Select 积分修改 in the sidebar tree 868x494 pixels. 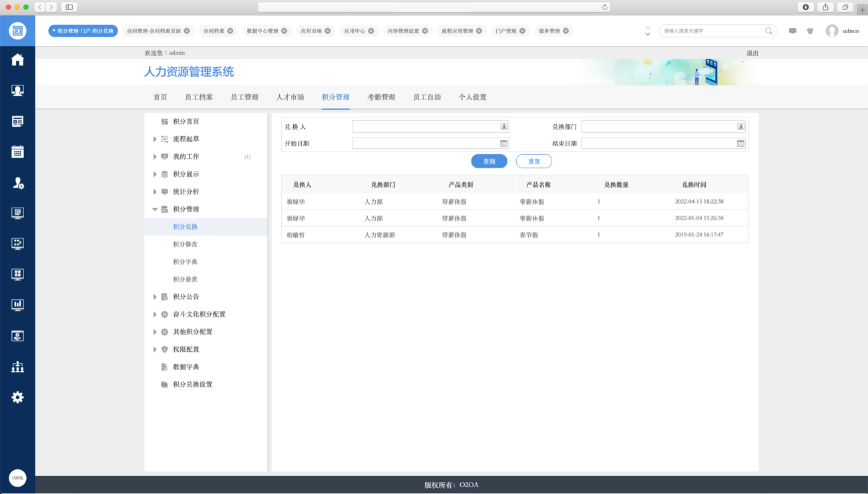[185, 244]
